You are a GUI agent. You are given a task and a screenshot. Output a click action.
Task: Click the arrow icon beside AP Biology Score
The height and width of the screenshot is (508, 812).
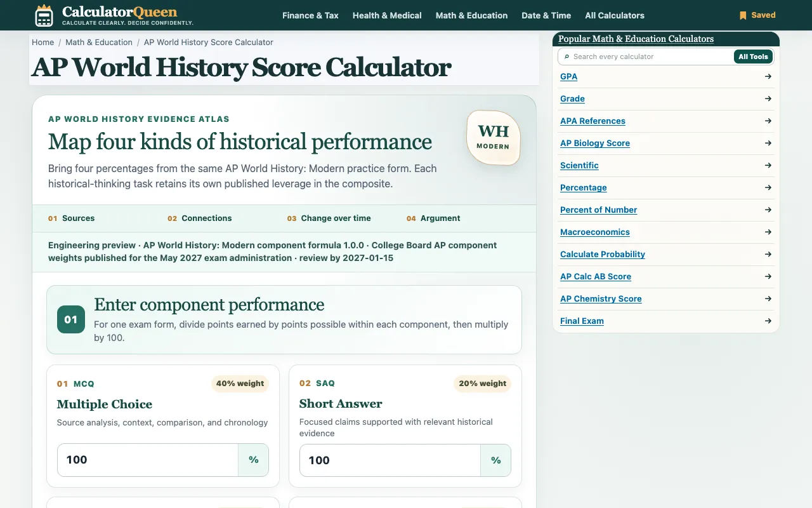click(x=768, y=143)
